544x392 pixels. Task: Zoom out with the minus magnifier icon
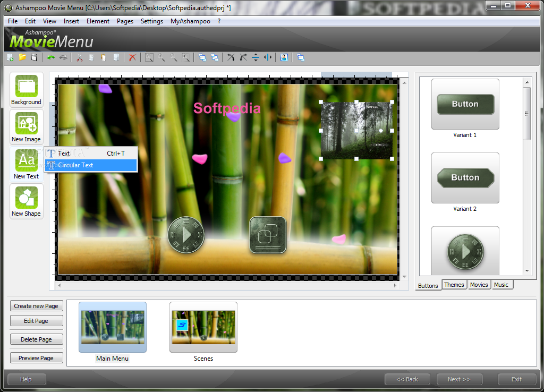point(174,57)
